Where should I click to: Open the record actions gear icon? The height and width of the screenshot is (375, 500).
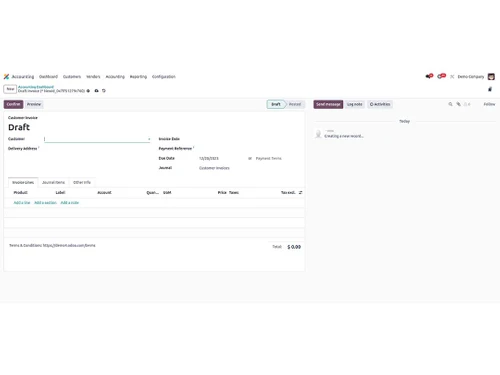pos(88,91)
